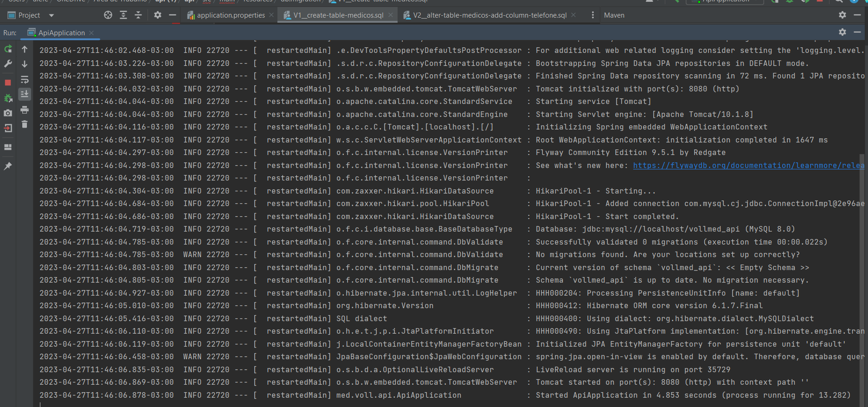Click 'med.voll.api.ApiApplication' logger name
Image resolution: width=868 pixels, height=407 pixels.
(399, 395)
